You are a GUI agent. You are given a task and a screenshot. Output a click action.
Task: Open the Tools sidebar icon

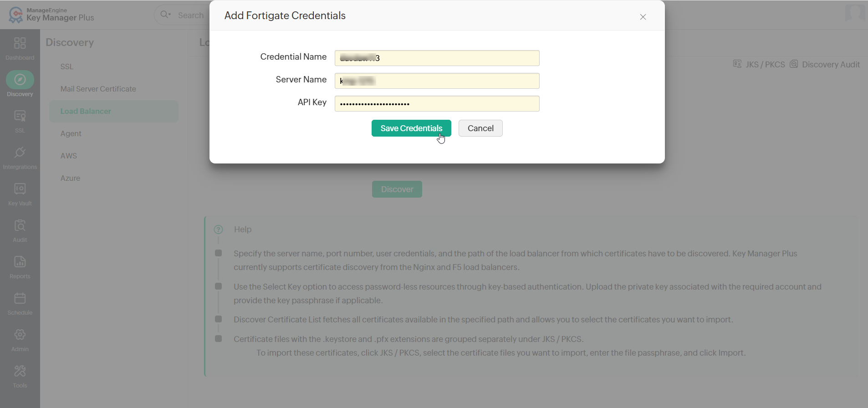tap(20, 371)
